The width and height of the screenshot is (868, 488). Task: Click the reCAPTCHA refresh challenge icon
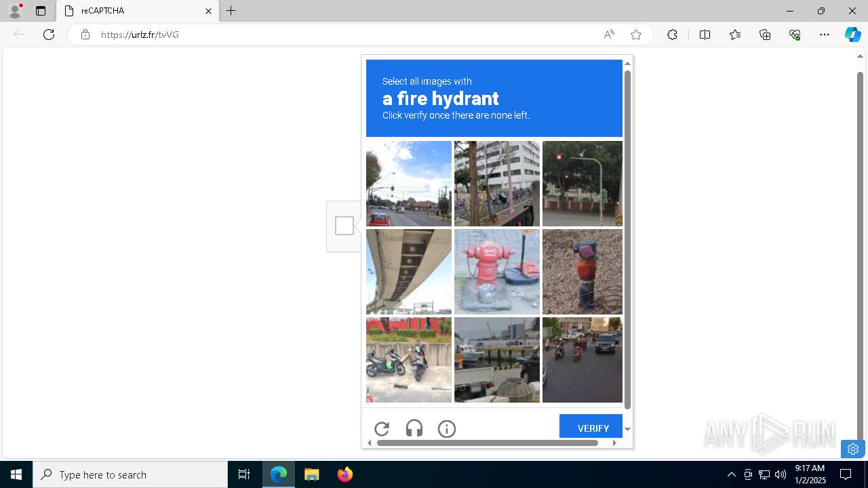point(382,428)
